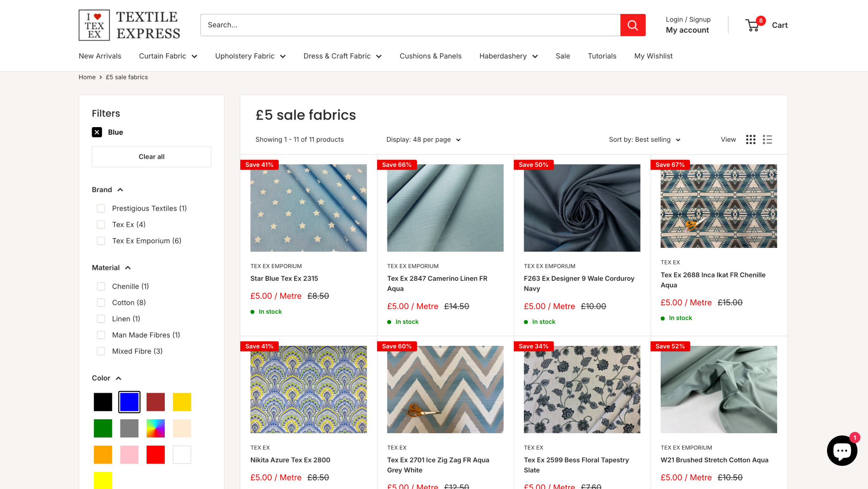The height and width of the screenshot is (489, 868).
Task: Select the grey color swatch
Action: pyautogui.click(x=129, y=428)
